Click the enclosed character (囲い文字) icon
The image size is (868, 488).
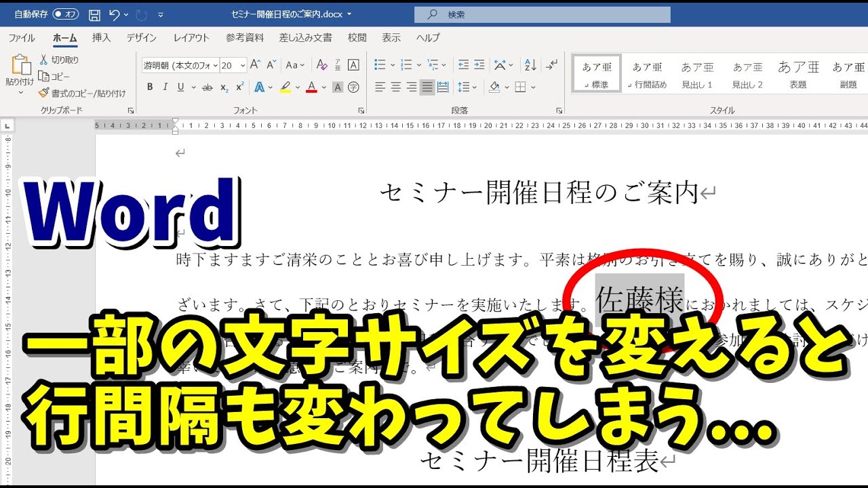pyautogui.click(x=353, y=87)
